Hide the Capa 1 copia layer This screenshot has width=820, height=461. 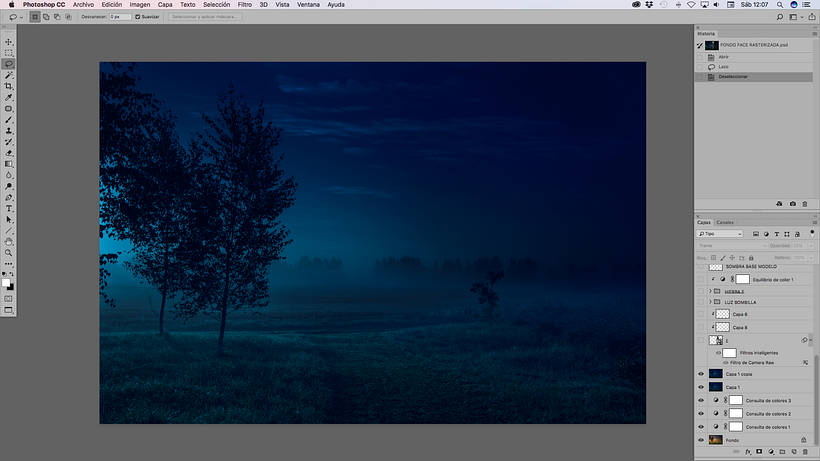tap(701, 373)
